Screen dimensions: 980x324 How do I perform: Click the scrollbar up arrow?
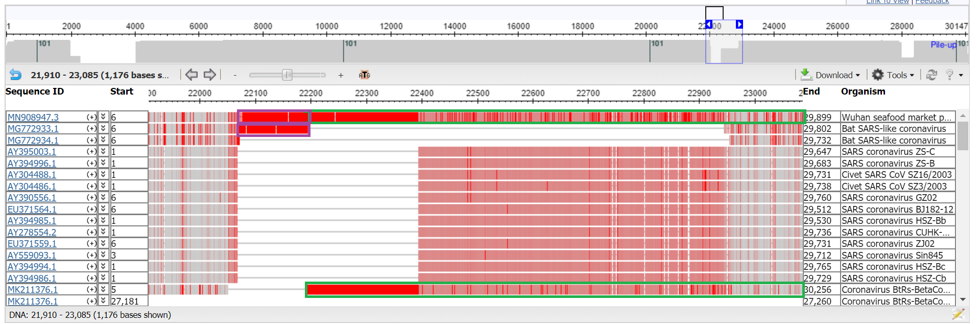963,115
